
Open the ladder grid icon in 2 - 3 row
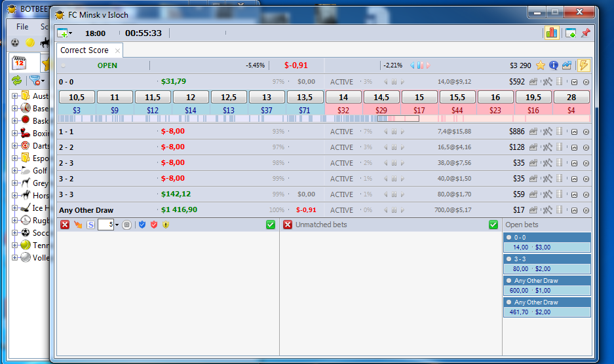point(559,162)
